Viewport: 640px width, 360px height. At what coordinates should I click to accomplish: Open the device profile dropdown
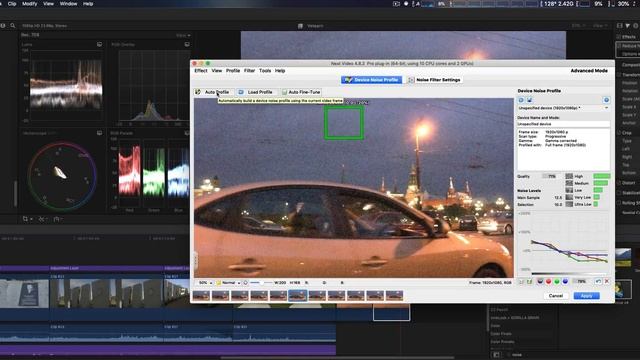[564, 108]
